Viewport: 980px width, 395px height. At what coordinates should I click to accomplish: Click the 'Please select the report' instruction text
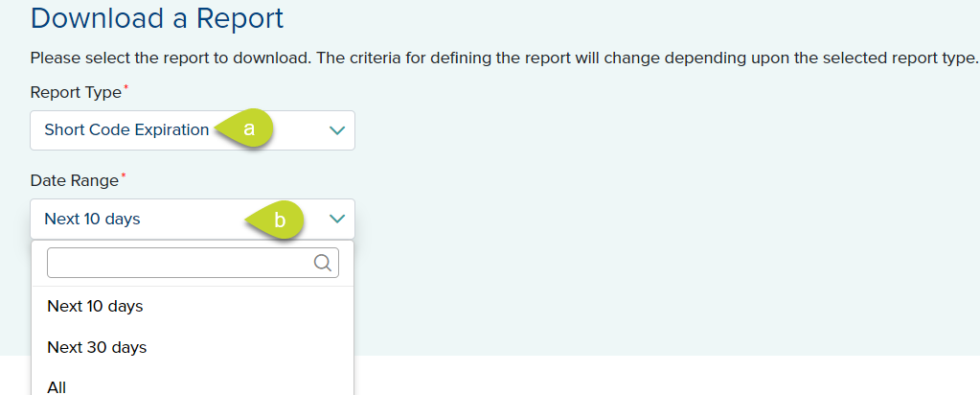tap(125, 58)
